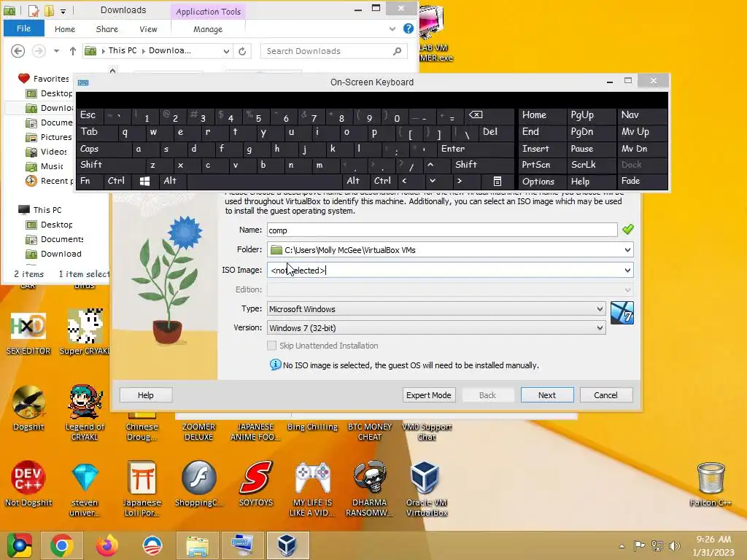The width and height of the screenshot is (747, 560).
Task: Select the Application Tools tab
Action: click(208, 12)
